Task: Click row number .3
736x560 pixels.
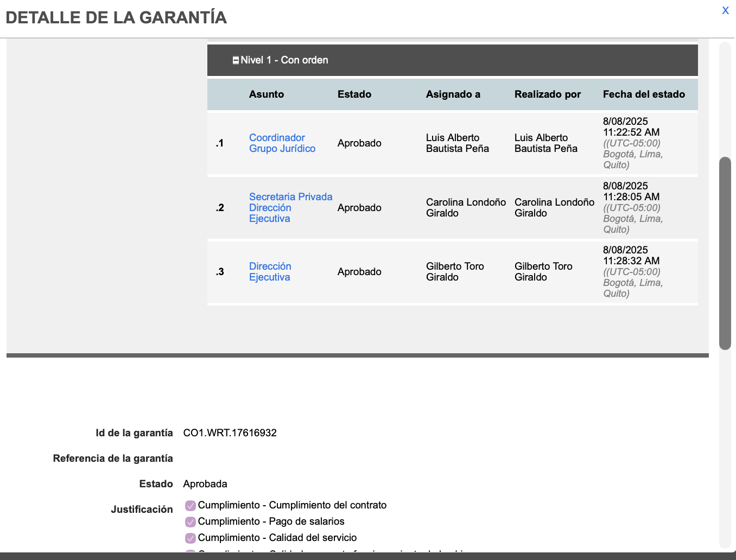Action: [220, 272]
